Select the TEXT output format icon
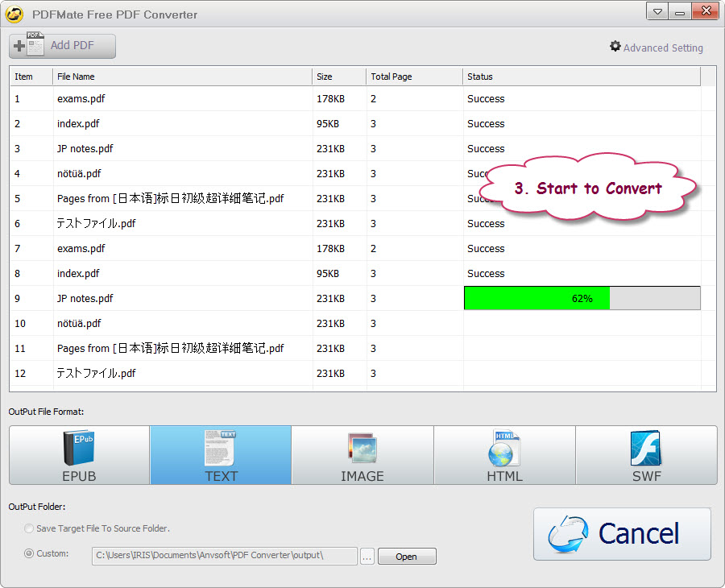The image size is (725, 588). pyautogui.click(x=220, y=455)
